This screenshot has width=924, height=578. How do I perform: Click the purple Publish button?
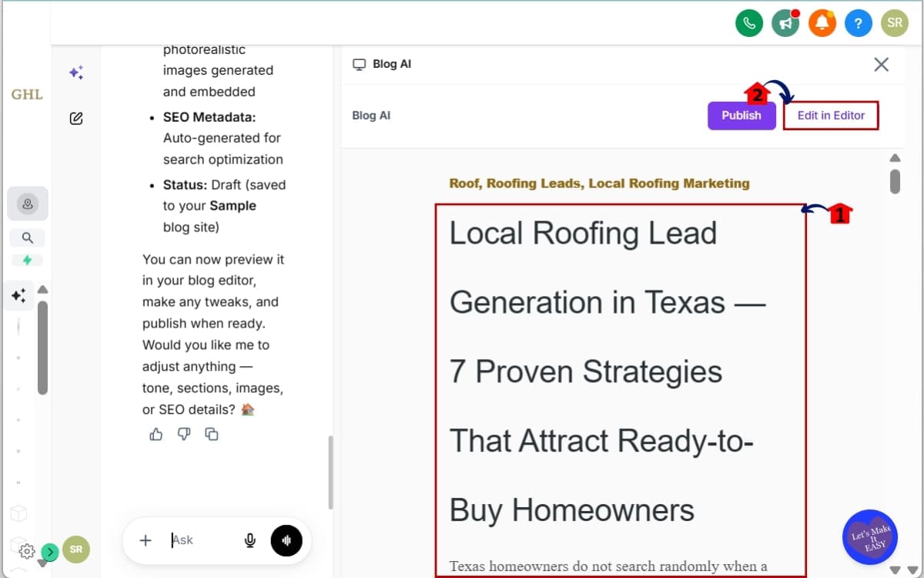742,116
